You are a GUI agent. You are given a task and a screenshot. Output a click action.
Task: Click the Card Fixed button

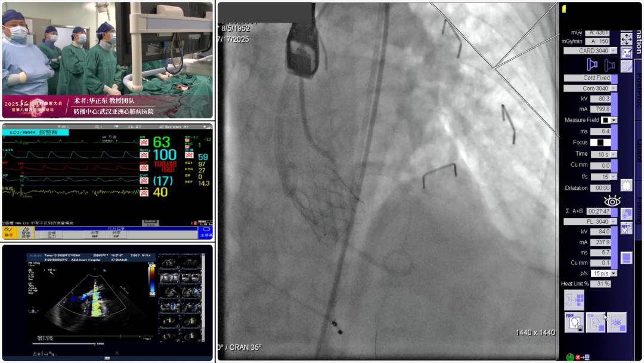point(587,78)
